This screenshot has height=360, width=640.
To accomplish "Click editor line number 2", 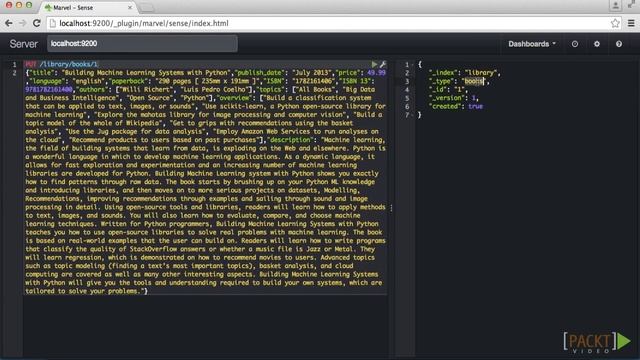I will [14, 73].
